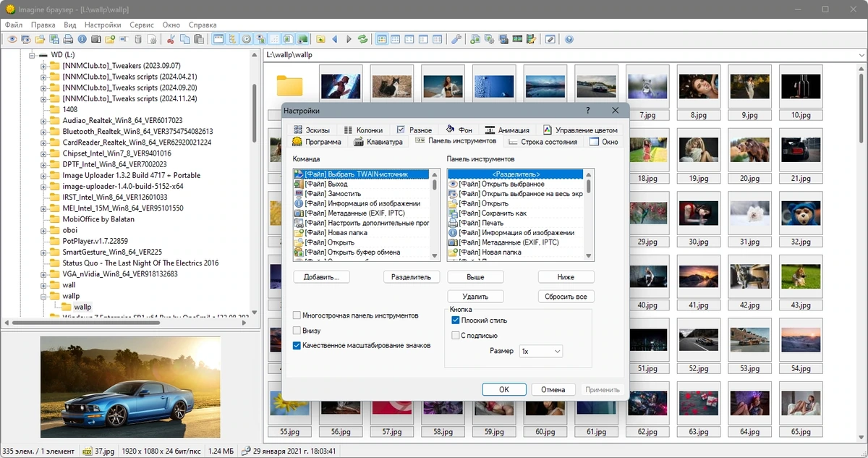Switch to the Управление цветом tab
Image resolution: width=868 pixels, height=458 pixels.
click(x=581, y=130)
